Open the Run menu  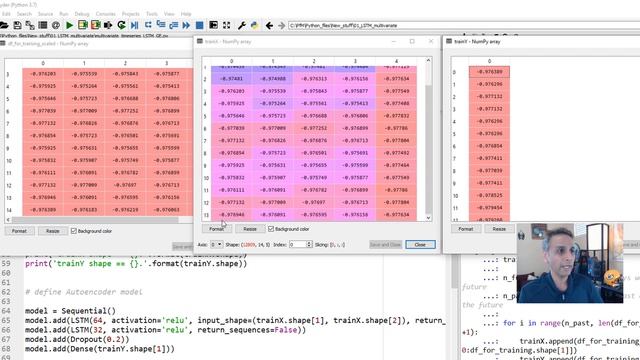point(64,14)
